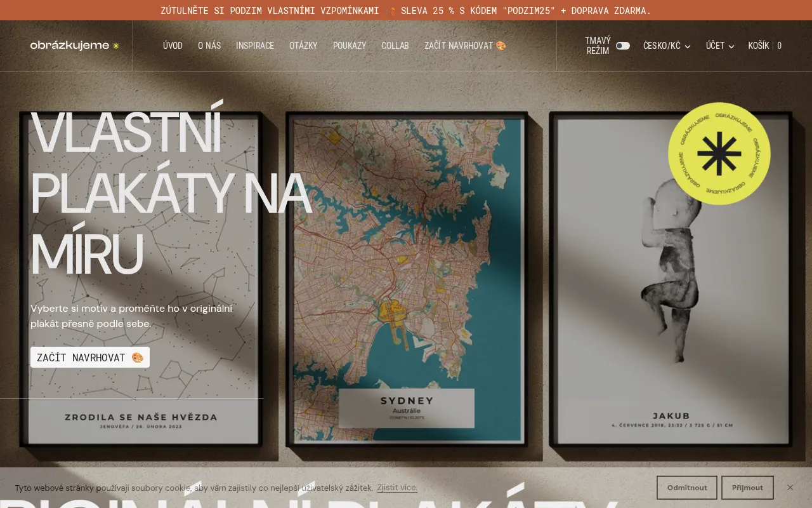Screen dimensions: 812x508
Task: Click Začít navrhovat in the top navigation
Action: tap(466, 46)
